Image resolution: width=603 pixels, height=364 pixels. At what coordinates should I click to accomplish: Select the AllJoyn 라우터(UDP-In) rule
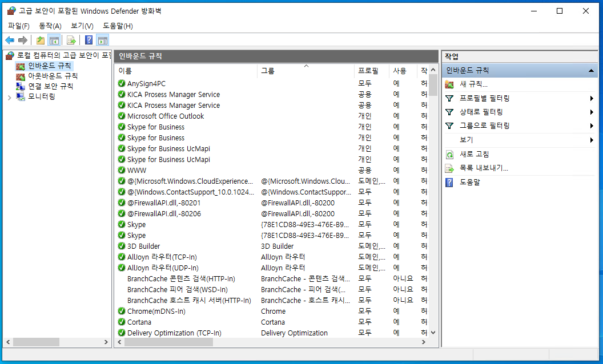click(x=163, y=268)
